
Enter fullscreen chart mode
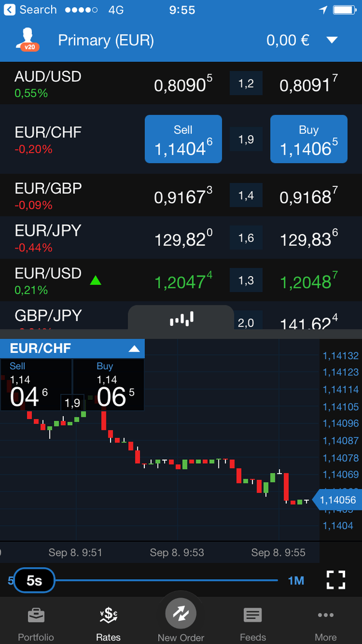[x=336, y=580]
